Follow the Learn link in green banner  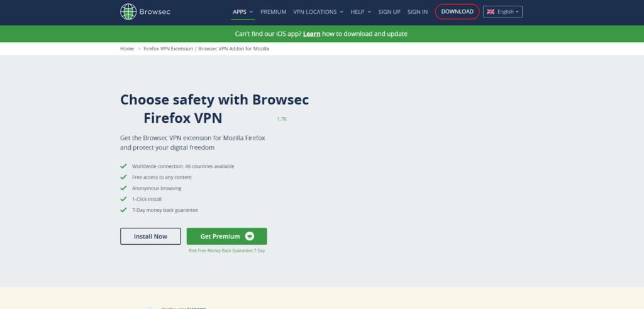(312, 33)
